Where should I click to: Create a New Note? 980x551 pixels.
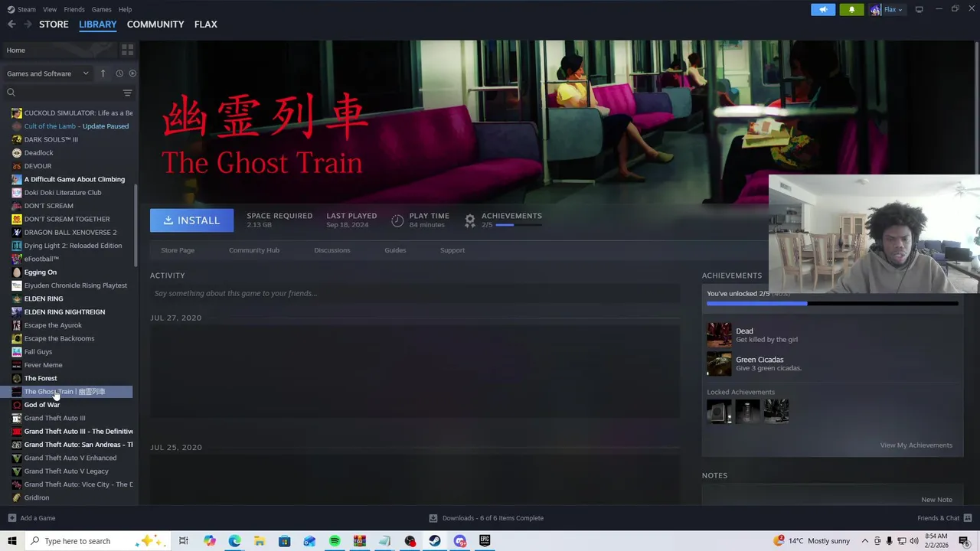point(937,500)
